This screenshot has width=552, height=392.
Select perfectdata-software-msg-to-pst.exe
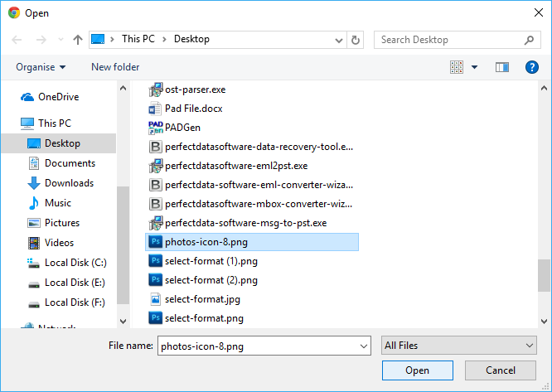click(x=245, y=223)
